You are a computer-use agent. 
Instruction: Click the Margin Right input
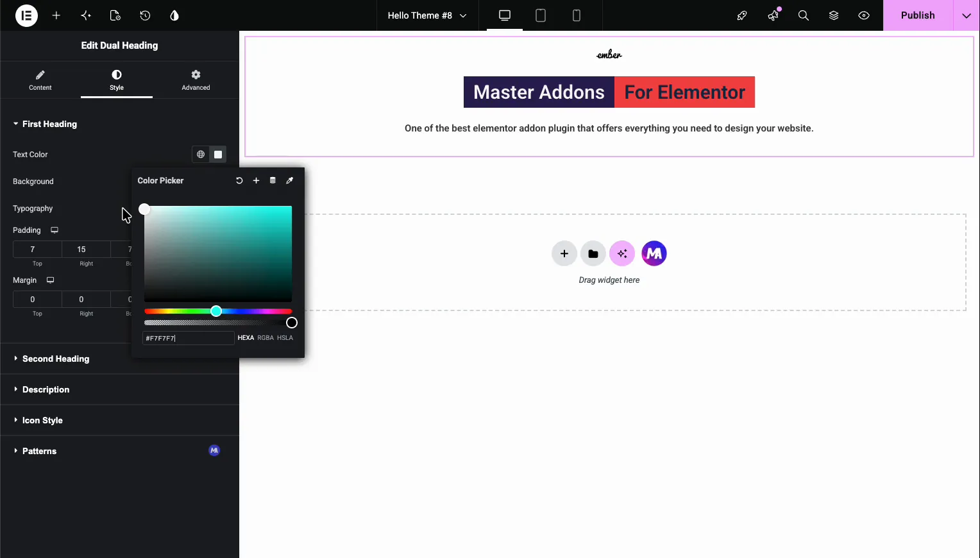click(86, 299)
